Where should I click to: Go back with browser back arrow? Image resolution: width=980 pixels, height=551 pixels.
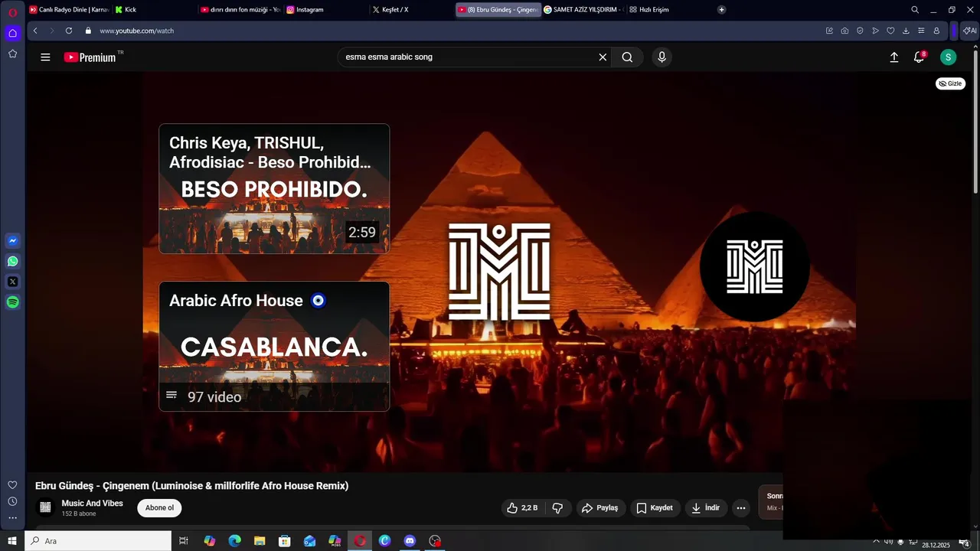tap(35, 31)
